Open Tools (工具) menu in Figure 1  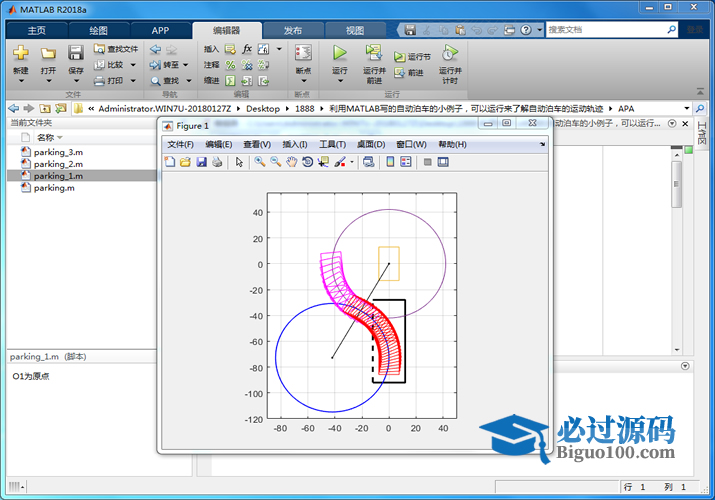pyautogui.click(x=332, y=144)
